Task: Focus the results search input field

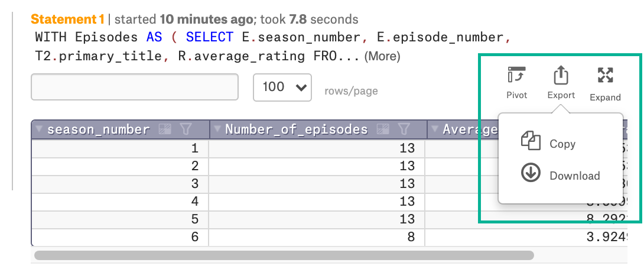Action: point(135,87)
